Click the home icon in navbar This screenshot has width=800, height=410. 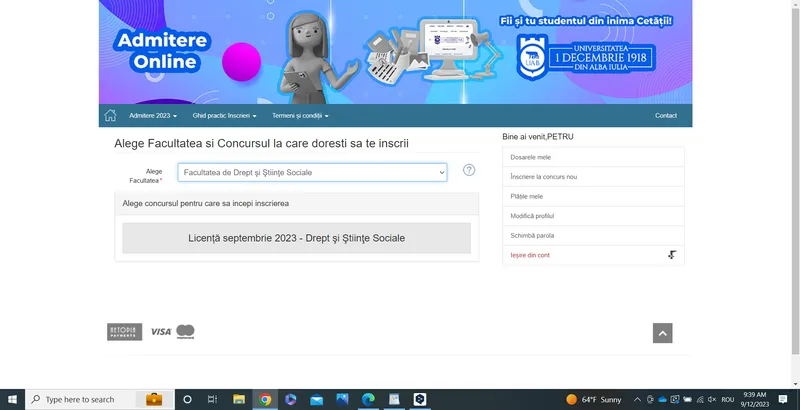pyautogui.click(x=110, y=115)
